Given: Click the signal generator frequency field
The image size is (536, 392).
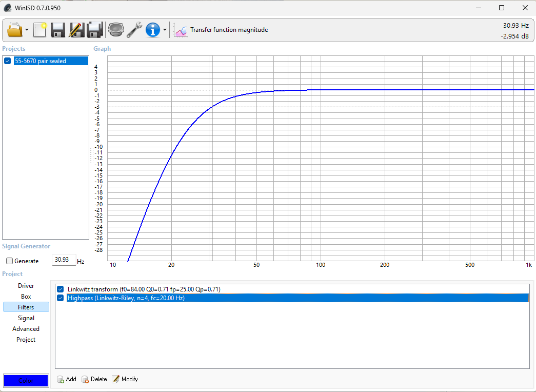Looking at the screenshot, I should (x=64, y=260).
